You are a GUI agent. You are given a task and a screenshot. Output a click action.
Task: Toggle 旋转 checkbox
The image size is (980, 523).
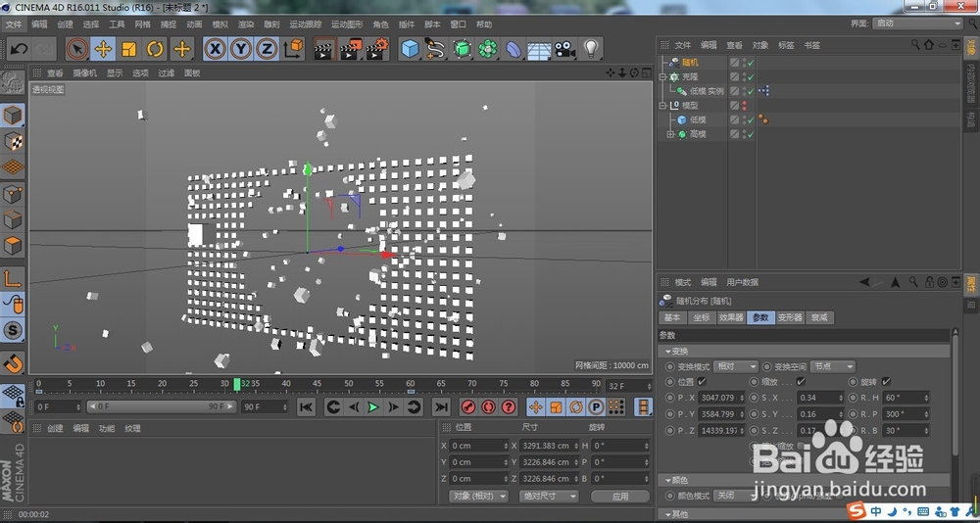tap(886, 381)
